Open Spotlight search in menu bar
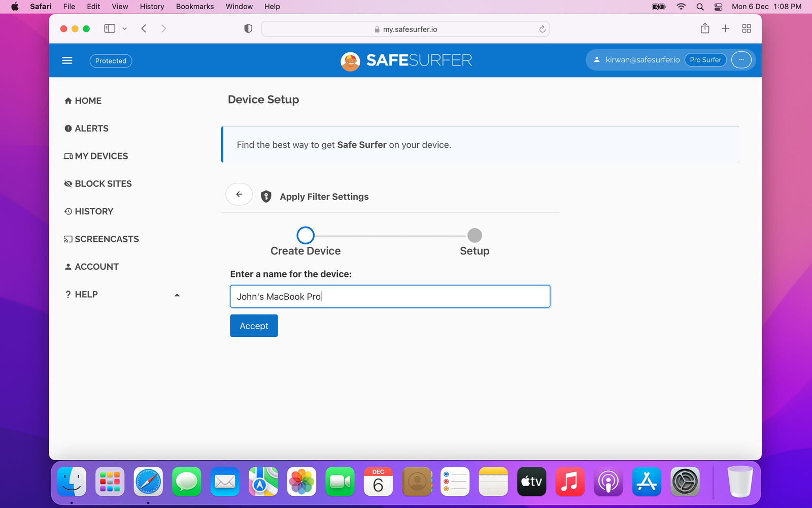Screen dimensions: 812x508 (x=700, y=7)
